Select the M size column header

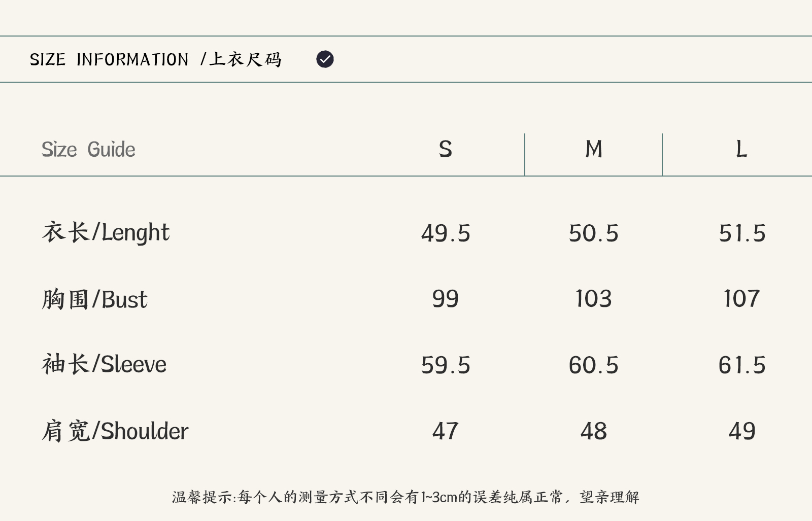[594, 150]
